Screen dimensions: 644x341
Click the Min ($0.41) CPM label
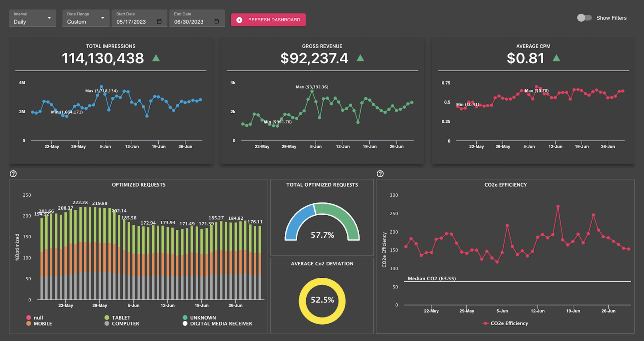pyautogui.click(x=468, y=105)
